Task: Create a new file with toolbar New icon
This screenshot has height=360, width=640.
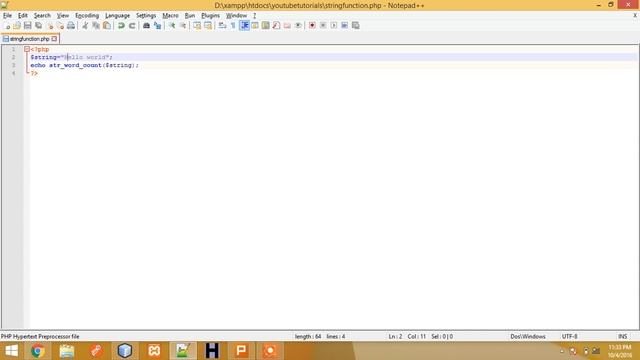Action: [7, 25]
